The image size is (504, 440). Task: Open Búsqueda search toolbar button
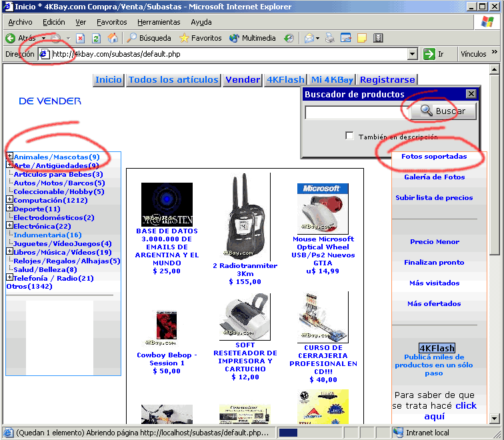149,38
